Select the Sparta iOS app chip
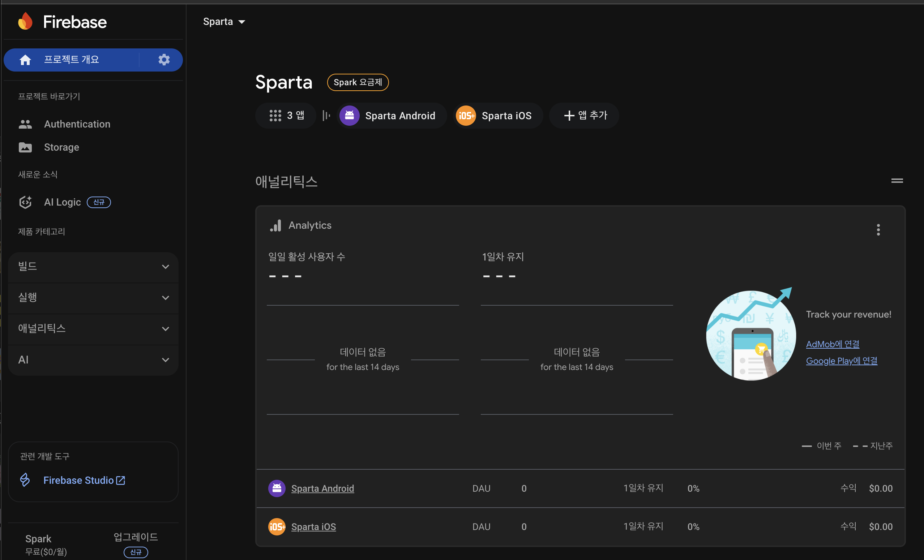 [498, 116]
